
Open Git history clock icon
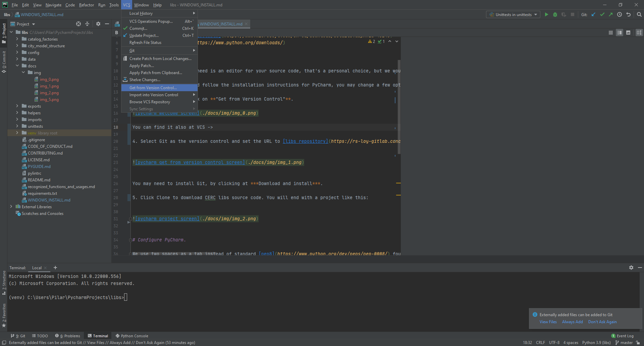[620, 14]
